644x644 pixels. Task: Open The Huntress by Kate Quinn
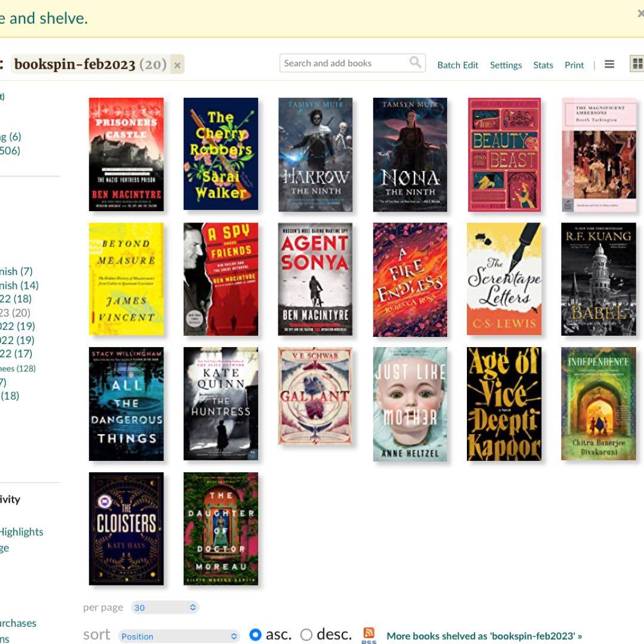(x=221, y=403)
